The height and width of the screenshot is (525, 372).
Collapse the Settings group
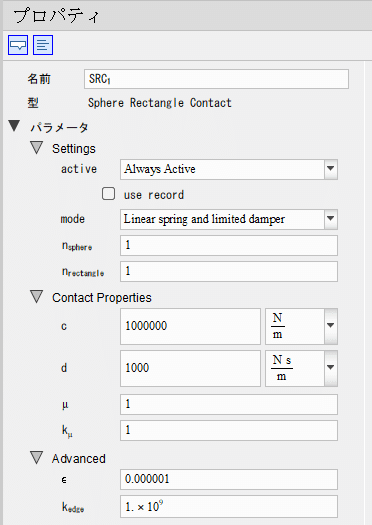coord(36,148)
